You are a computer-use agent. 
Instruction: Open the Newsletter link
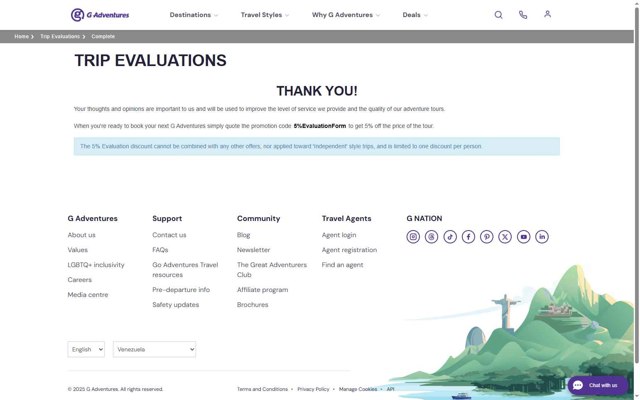click(253, 250)
